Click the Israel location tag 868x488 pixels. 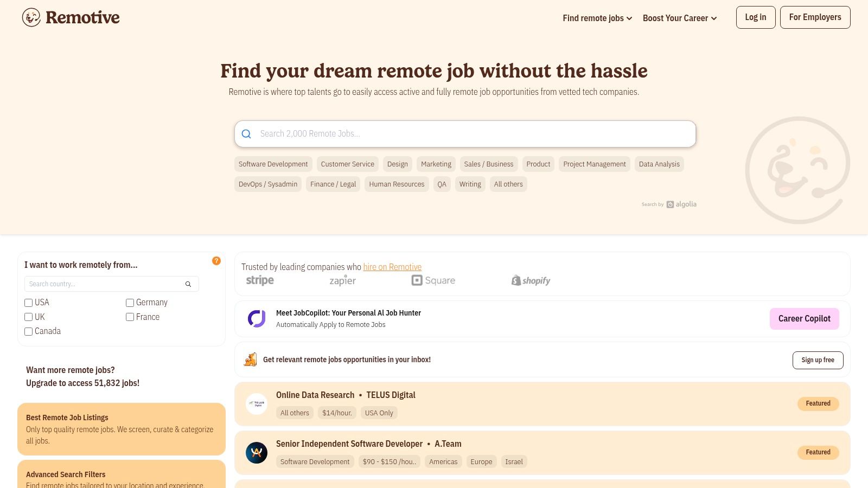click(x=514, y=462)
